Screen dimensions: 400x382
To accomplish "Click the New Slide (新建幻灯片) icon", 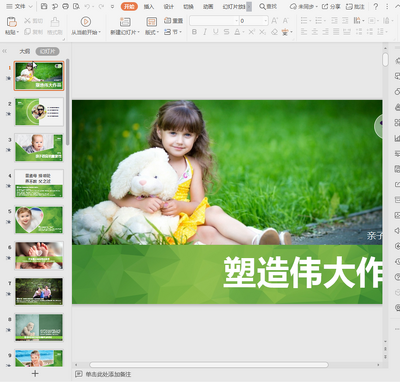I will click(x=125, y=22).
